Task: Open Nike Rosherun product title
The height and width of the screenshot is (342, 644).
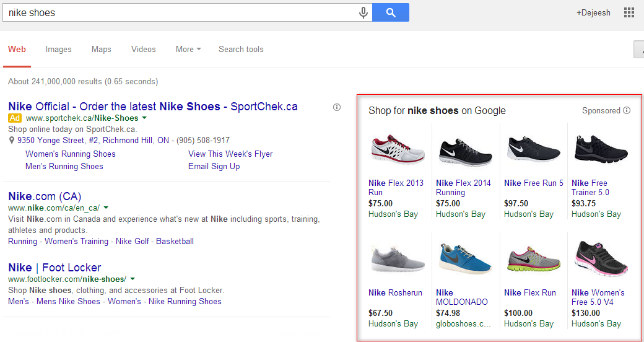Action: (395, 292)
